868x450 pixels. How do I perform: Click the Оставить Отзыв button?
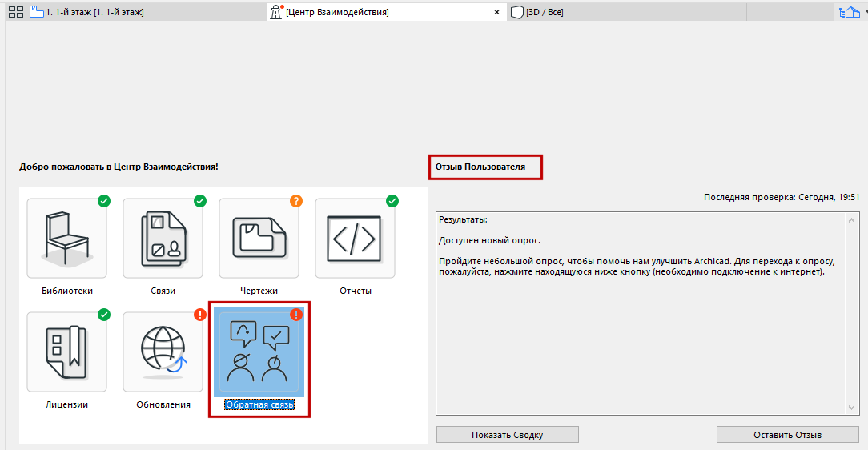click(x=788, y=435)
